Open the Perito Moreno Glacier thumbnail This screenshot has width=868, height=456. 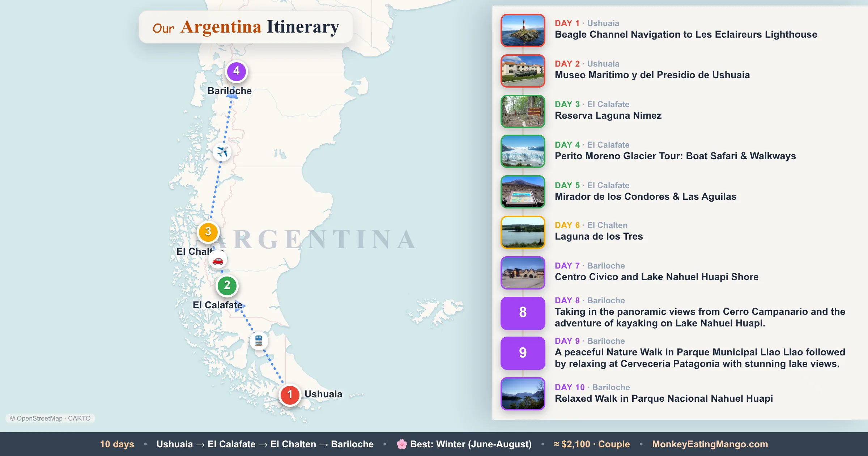(523, 151)
